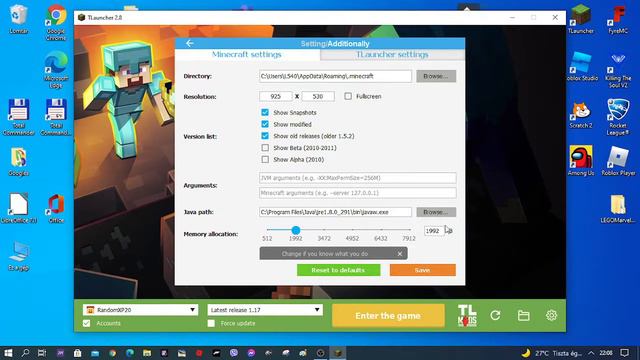The width and height of the screenshot is (640, 360).
Task: Click Enter the game
Action: click(x=388, y=316)
